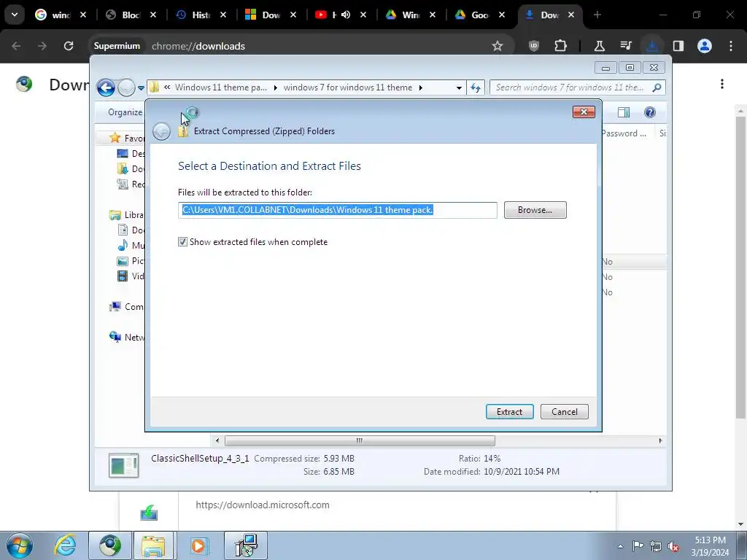Toggle the browser side panel
The image size is (747, 560).
678,46
